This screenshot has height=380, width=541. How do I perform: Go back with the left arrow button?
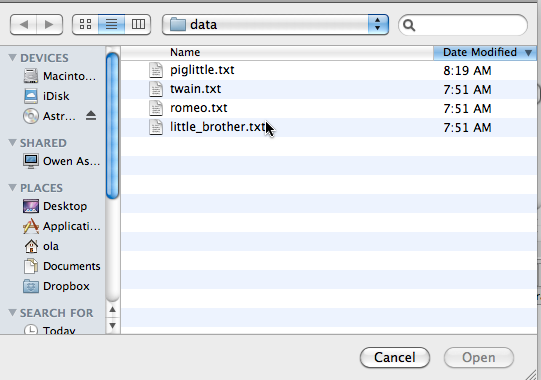(23, 25)
